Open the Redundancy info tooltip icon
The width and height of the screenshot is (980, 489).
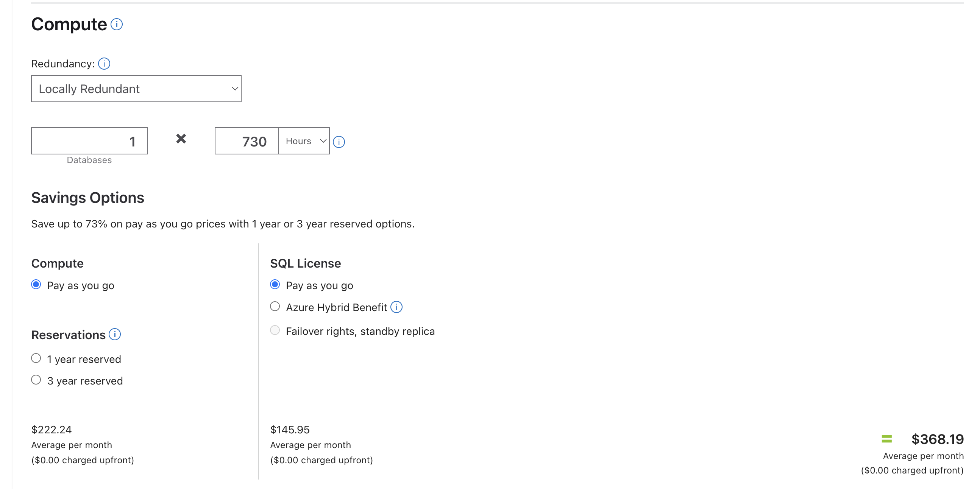[x=104, y=64]
